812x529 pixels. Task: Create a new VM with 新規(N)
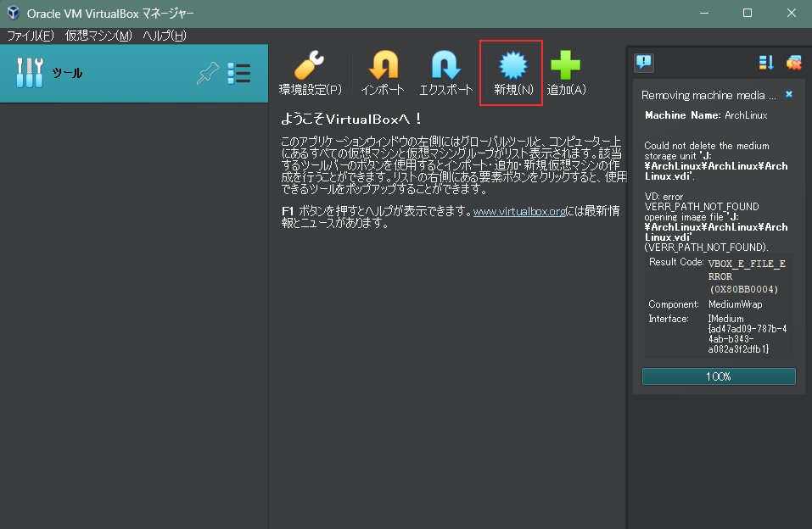pos(512,73)
